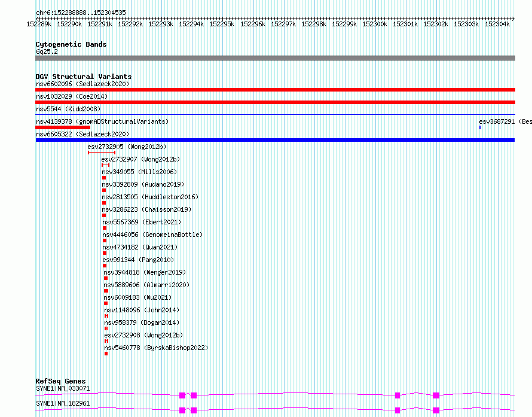Click the SYNE1|NM_182961 gene label
The image size is (532, 417).
coord(63,403)
